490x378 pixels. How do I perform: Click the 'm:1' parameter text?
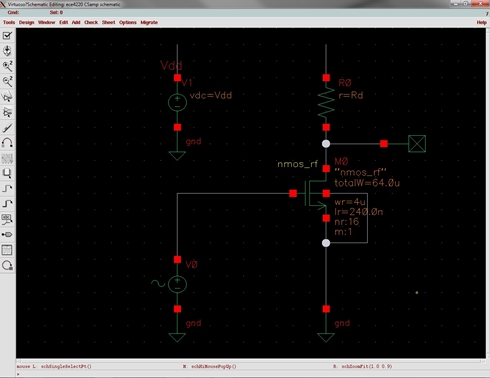click(343, 231)
